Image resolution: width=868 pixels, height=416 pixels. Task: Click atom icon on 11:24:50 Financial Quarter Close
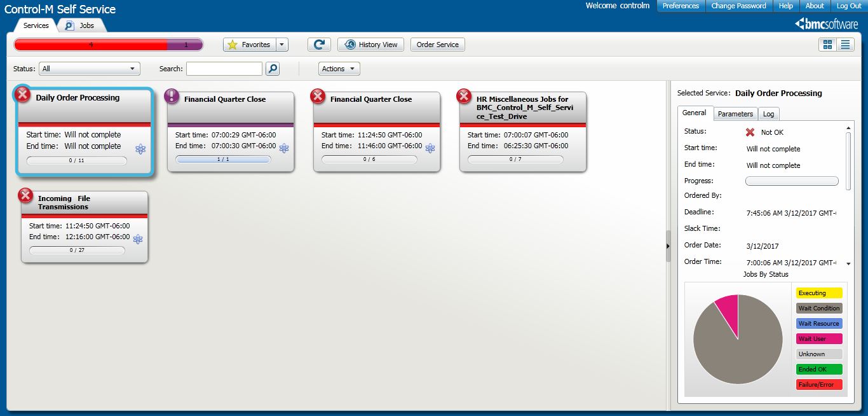click(430, 148)
